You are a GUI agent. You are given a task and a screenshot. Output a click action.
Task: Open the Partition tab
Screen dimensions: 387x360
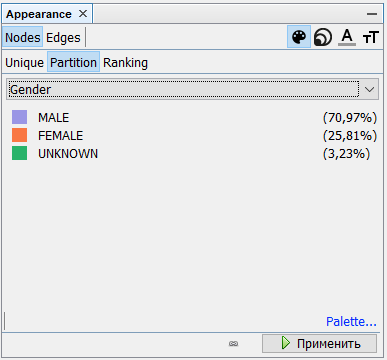(x=73, y=62)
